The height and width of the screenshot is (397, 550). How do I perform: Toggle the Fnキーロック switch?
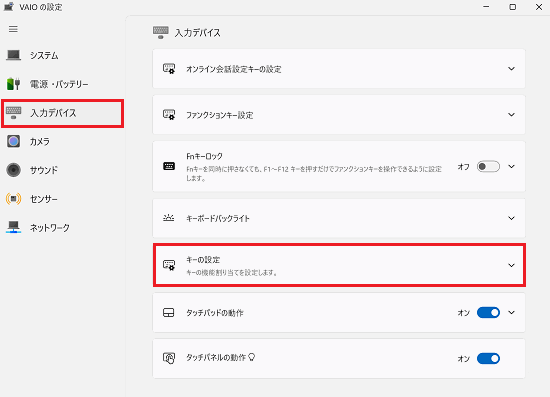point(488,166)
